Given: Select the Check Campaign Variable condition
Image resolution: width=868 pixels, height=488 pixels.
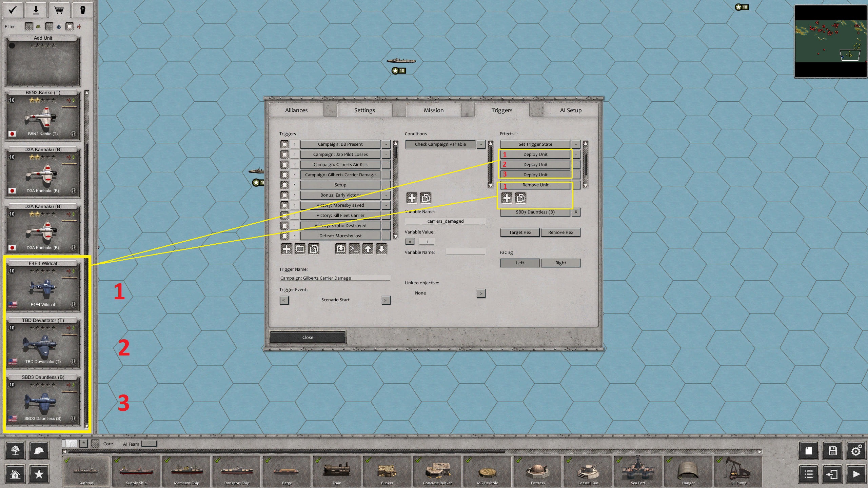Looking at the screenshot, I should pos(440,144).
